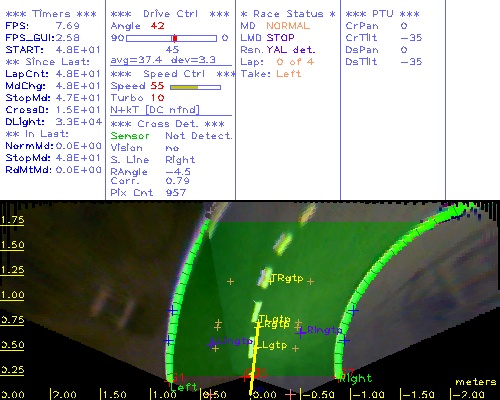Click the N+kT [DC nfnd] text
This screenshot has width=500, height=400.
click(155, 110)
